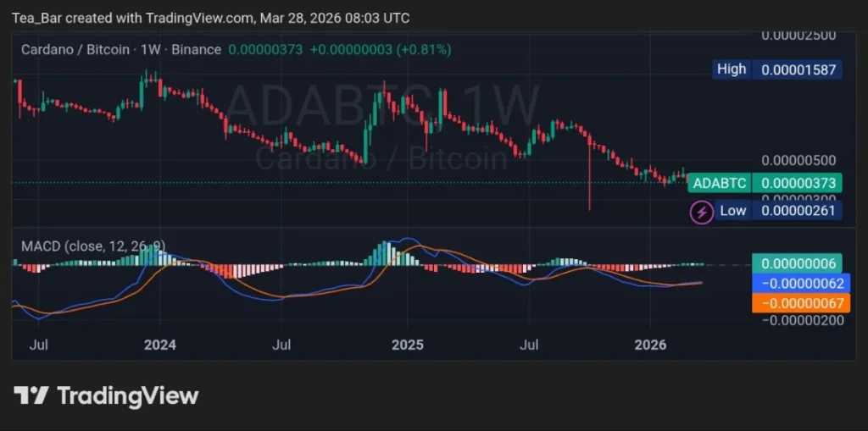Click the 2024 time axis label
The width and height of the screenshot is (868, 431).
[x=159, y=345]
